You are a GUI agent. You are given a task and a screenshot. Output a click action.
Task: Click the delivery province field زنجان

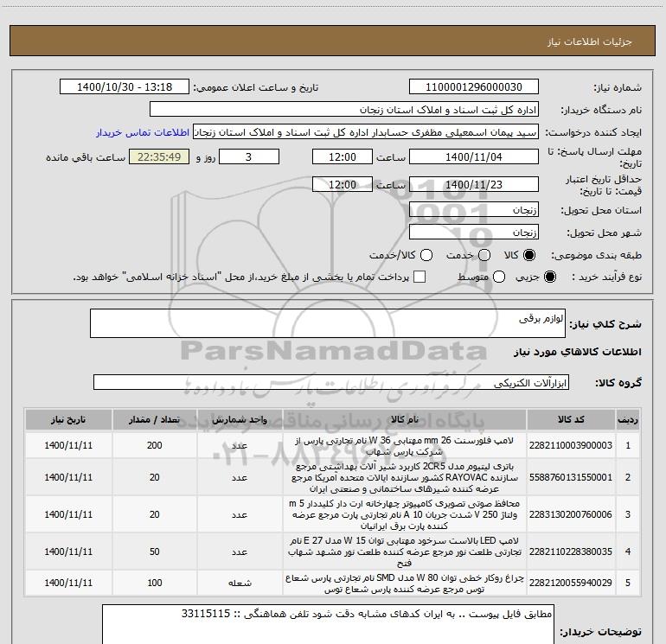tap(474, 210)
